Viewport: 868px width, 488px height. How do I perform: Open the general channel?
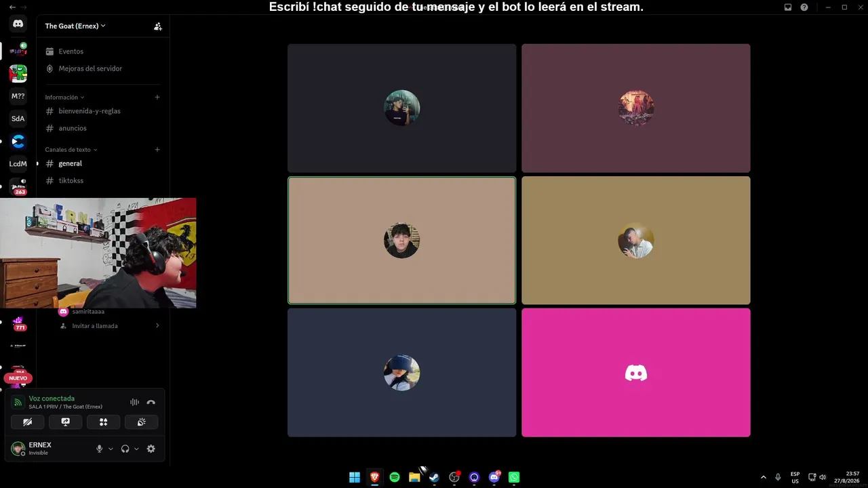[103, 163]
